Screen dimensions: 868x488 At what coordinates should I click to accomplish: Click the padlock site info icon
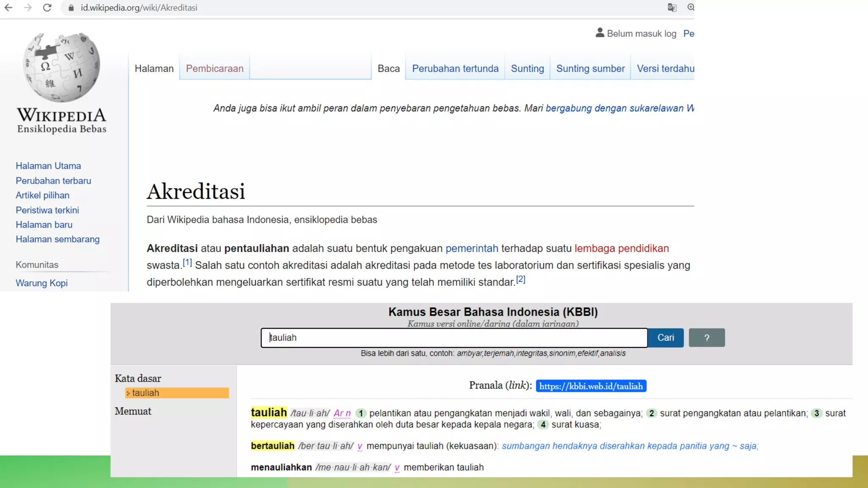pyautogui.click(x=71, y=8)
